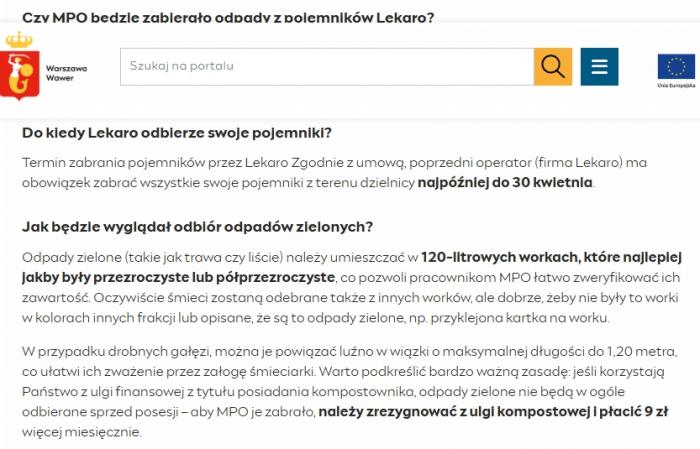Click the bold text 'przezroczyste lub półprzezroczyste'
Image resolution: width=700 pixels, height=449 pixels.
194,275
